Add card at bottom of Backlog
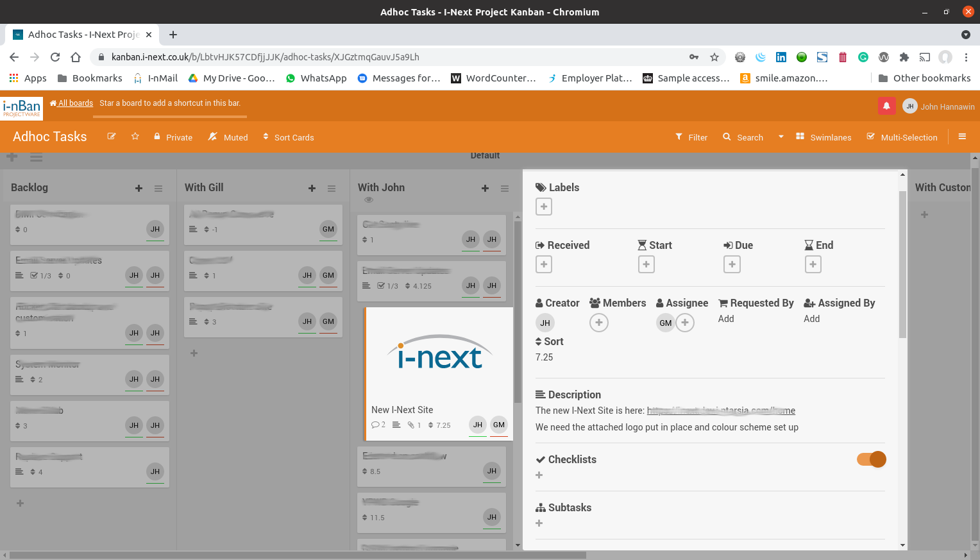Screen dimensions: 980x560 point(20,504)
